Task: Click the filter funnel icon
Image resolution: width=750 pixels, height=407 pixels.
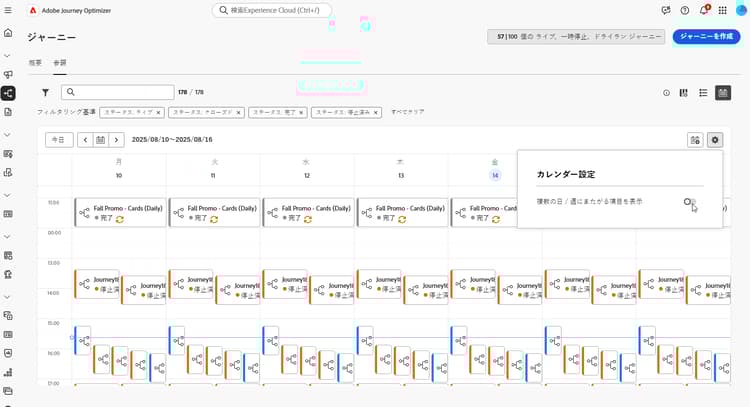Action: pyautogui.click(x=45, y=92)
